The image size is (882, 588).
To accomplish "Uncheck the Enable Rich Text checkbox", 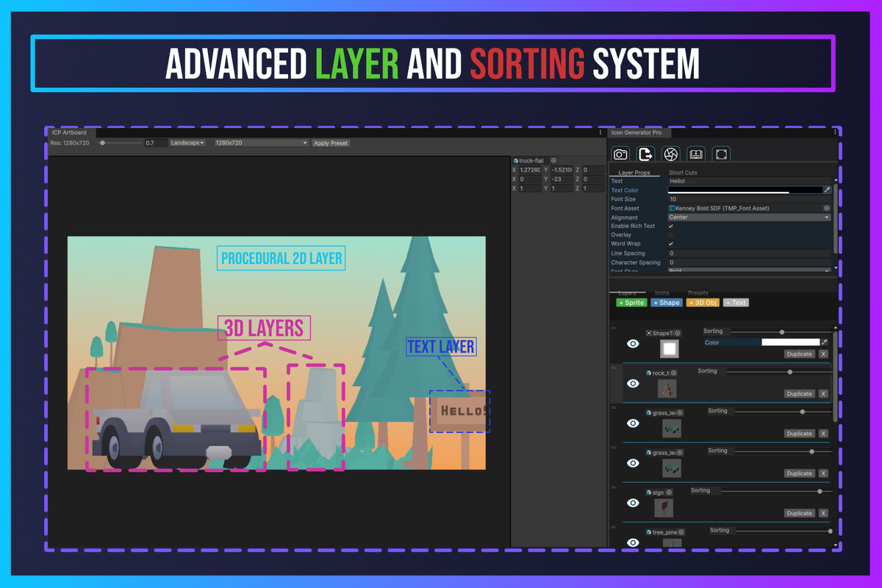I will click(x=671, y=226).
